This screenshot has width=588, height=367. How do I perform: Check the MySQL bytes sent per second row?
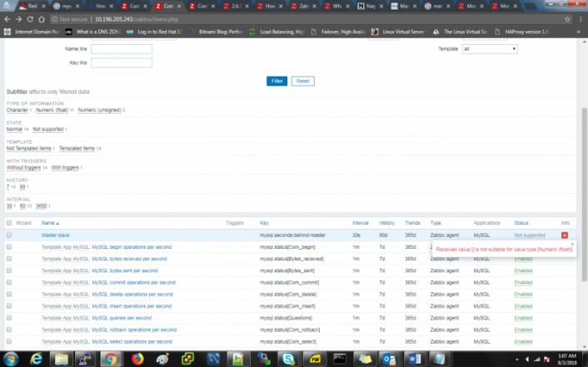[9, 270]
